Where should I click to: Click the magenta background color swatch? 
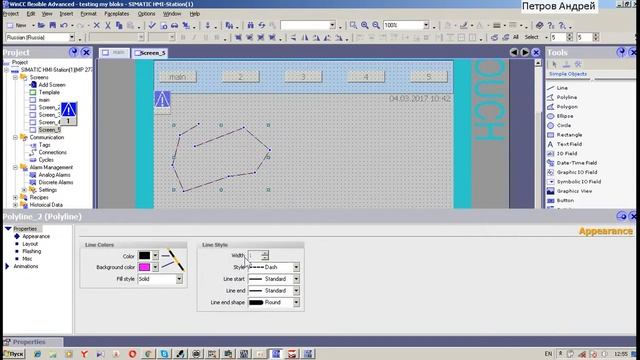[x=144, y=267]
